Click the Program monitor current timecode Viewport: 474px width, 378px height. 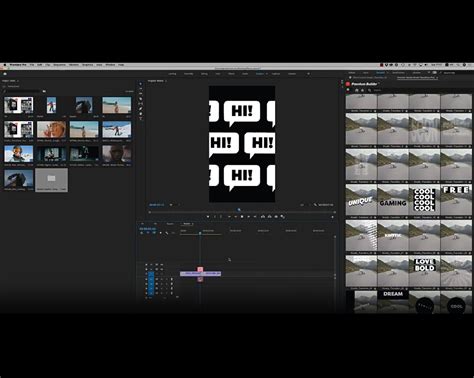point(156,205)
